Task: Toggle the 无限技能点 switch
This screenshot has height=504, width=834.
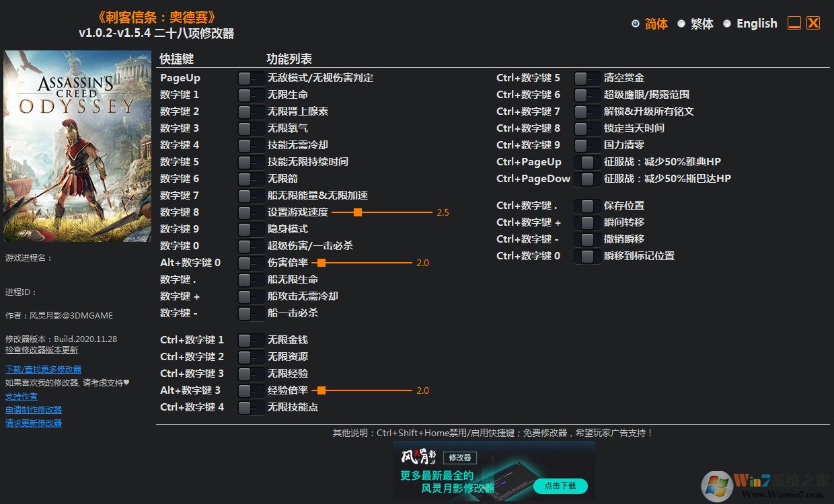Action: pyautogui.click(x=250, y=407)
